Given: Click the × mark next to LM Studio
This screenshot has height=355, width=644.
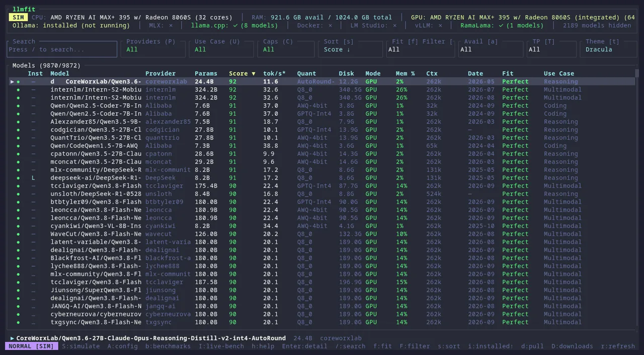Looking at the screenshot, I should pyautogui.click(x=394, y=25).
